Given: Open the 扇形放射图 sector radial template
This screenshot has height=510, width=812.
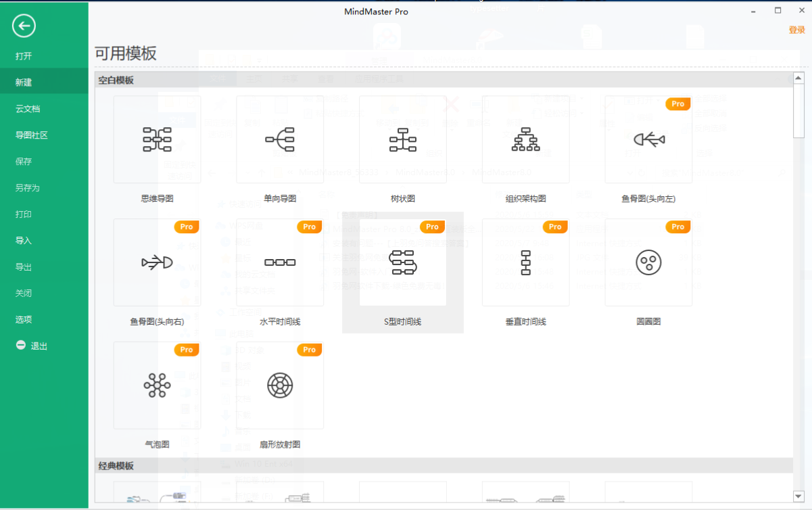Looking at the screenshot, I should pyautogui.click(x=280, y=386).
